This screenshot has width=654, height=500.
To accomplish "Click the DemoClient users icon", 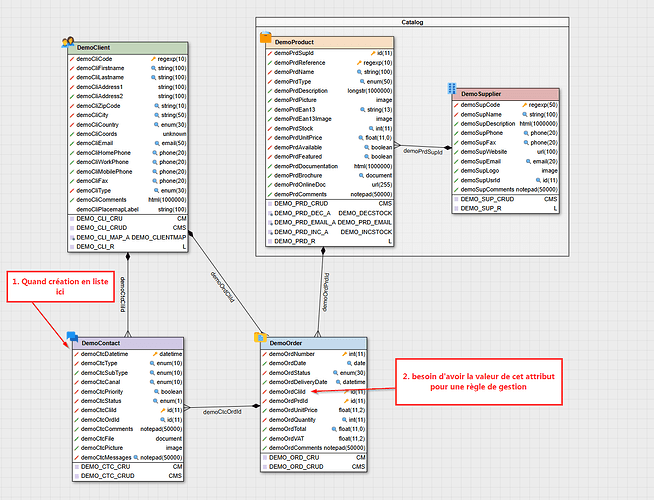I will 67,42.
